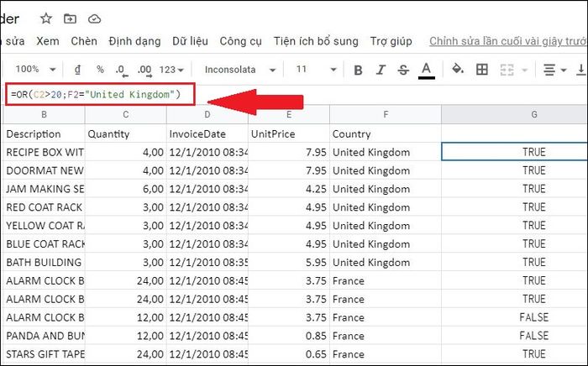Click the move to folder icon

coord(70,18)
